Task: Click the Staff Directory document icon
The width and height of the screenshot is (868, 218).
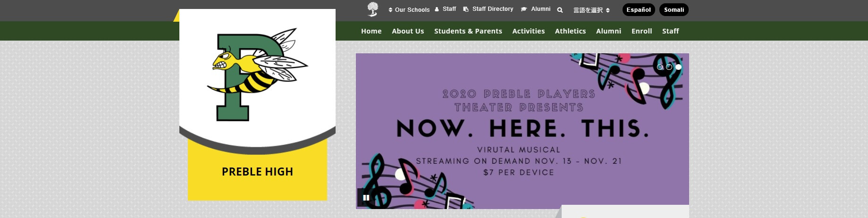Action: (466, 9)
